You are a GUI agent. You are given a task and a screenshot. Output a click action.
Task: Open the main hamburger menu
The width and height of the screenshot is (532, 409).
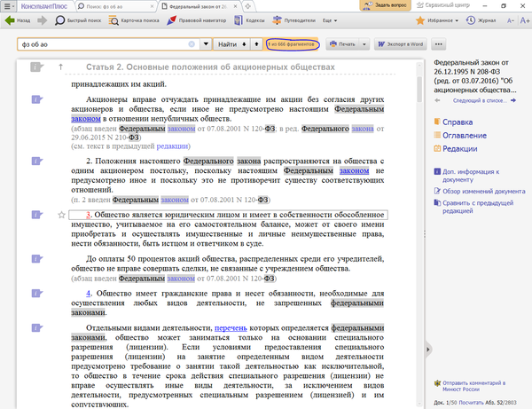[9, 6]
